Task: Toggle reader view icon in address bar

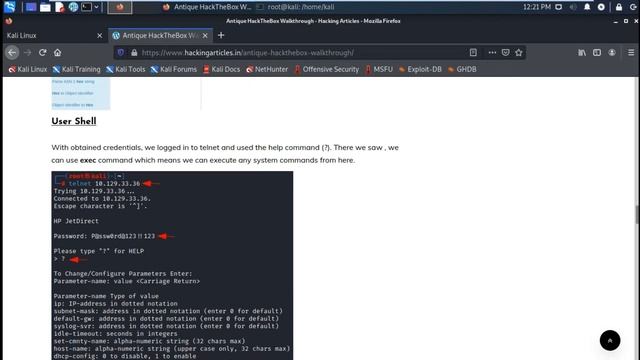Action: [x=473, y=53]
